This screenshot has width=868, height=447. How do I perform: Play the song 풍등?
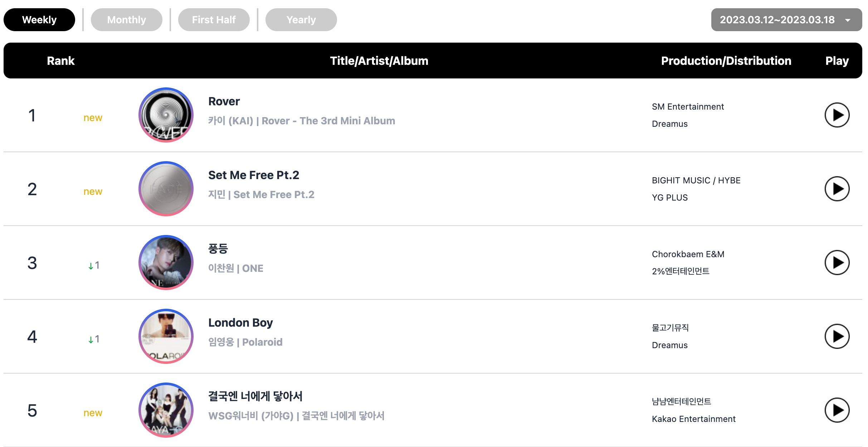(x=837, y=263)
